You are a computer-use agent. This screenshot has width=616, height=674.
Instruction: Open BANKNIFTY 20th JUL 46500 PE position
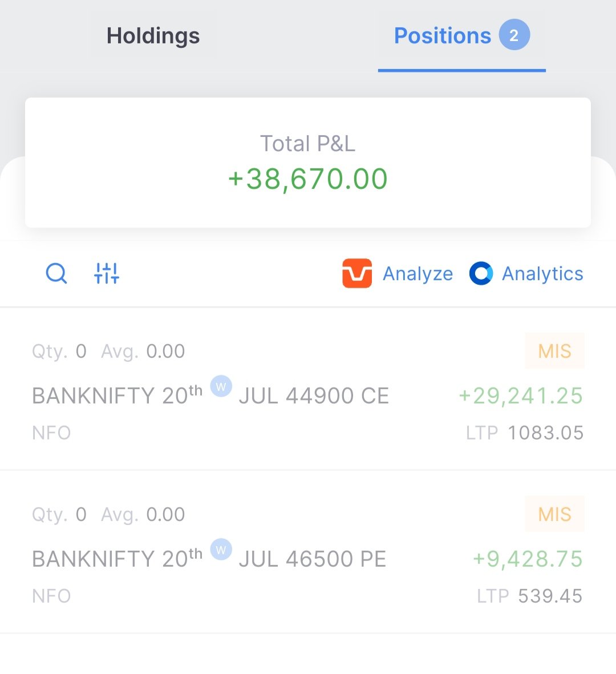point(308,552)
